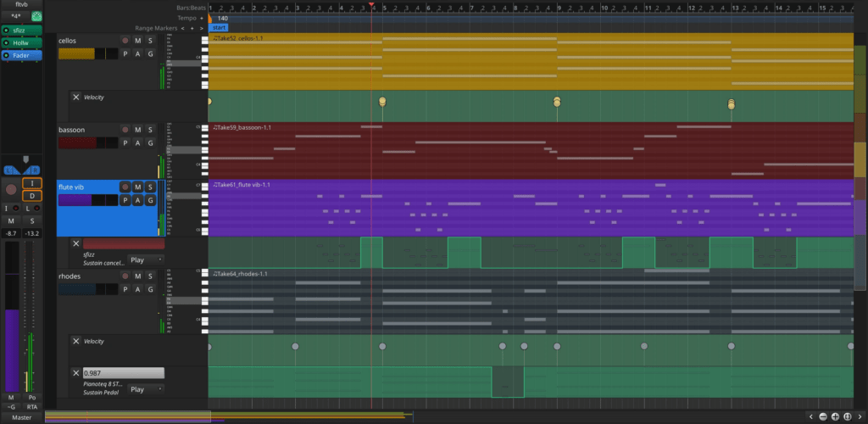Open rhodes automation A button
The width and height of the screenshot is (868, 424).
tap(138, 289)
